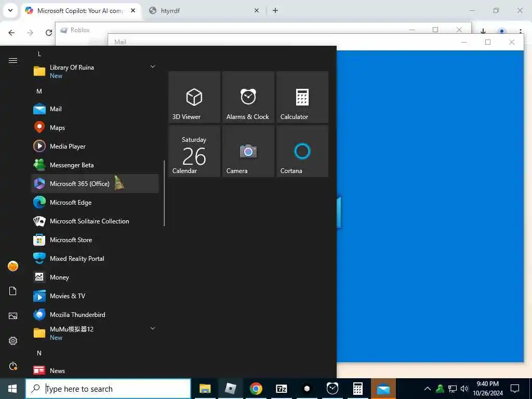Open the notification center

tap(515, 389)
